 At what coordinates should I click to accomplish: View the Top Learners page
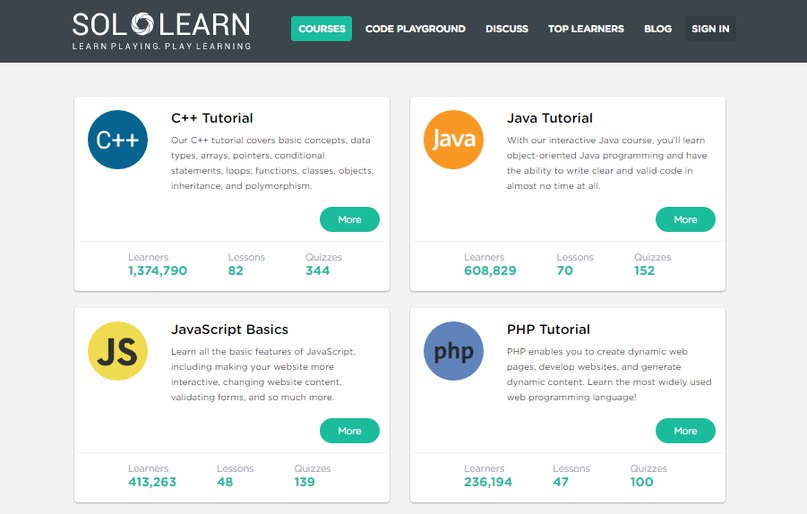pos(586,29)
